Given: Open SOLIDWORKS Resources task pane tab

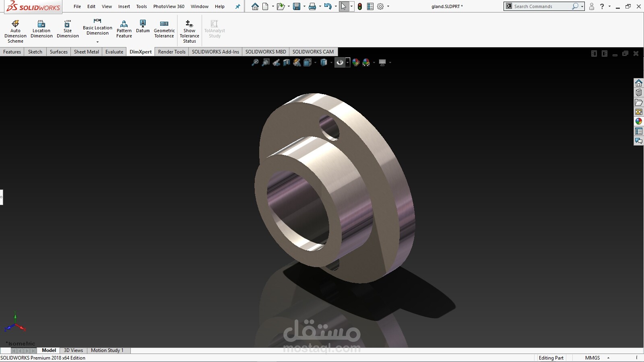Looking at the screenshot, I should [x=639, y=83].
